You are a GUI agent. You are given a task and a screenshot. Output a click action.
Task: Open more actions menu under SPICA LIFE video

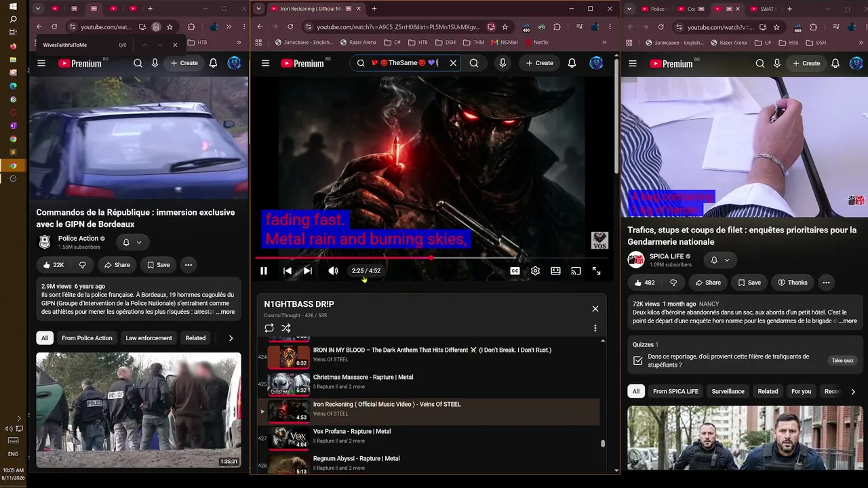826,283
